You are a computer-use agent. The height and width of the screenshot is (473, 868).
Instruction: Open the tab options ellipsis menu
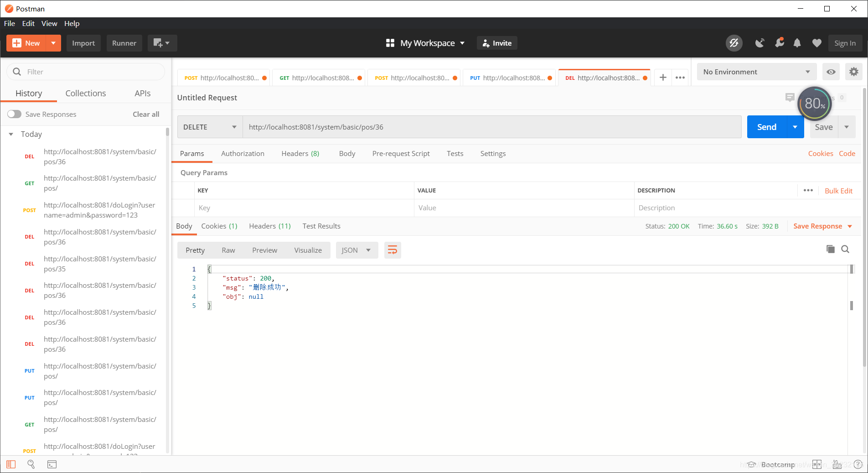tap(680, 78)
